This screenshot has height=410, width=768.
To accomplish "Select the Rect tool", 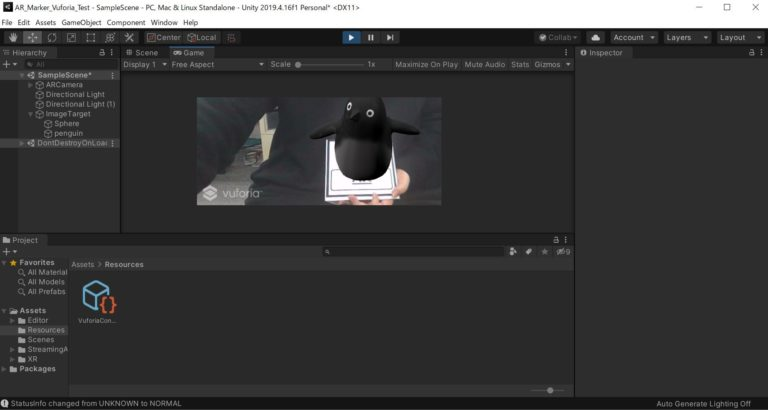I will coord(91,38).
